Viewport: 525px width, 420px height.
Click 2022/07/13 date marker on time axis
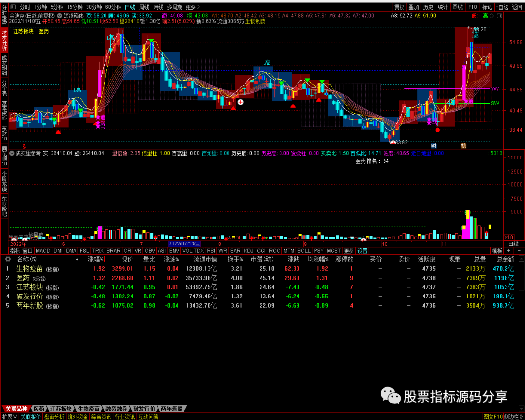coord(184,244)
